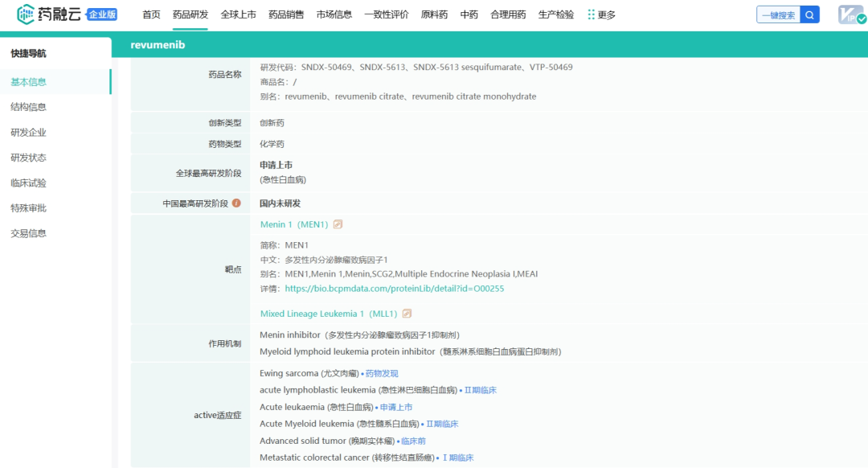
Task: Click the revumenib page title
Action: [x=158, y=45]
